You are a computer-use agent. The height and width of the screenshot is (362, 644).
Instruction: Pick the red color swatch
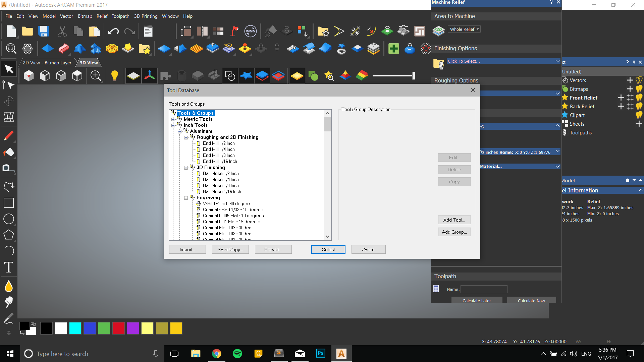pos(118,328)
